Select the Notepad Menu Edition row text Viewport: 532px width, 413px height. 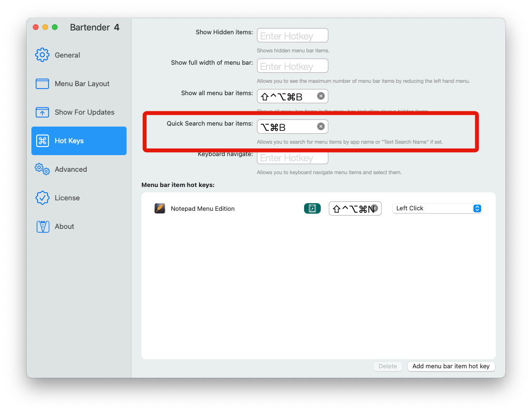(203, 208)
